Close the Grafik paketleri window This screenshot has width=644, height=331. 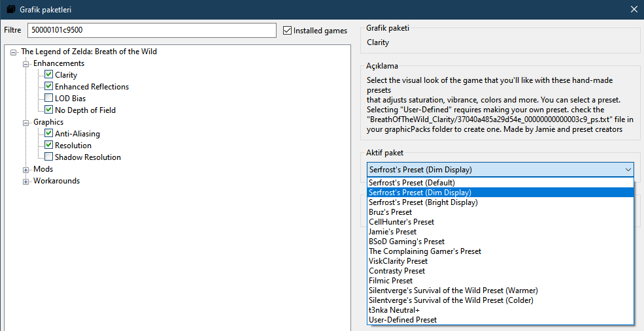[634, 9]
